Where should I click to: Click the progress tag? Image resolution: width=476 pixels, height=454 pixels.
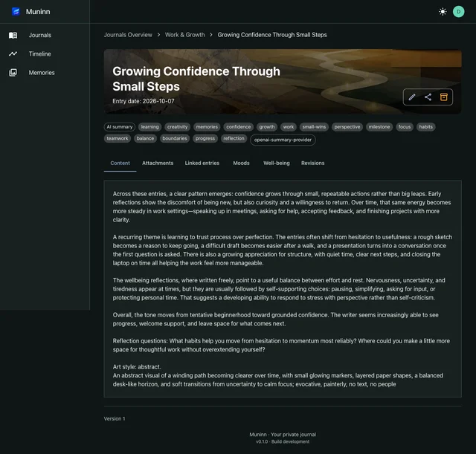click(x=205, y=138)
